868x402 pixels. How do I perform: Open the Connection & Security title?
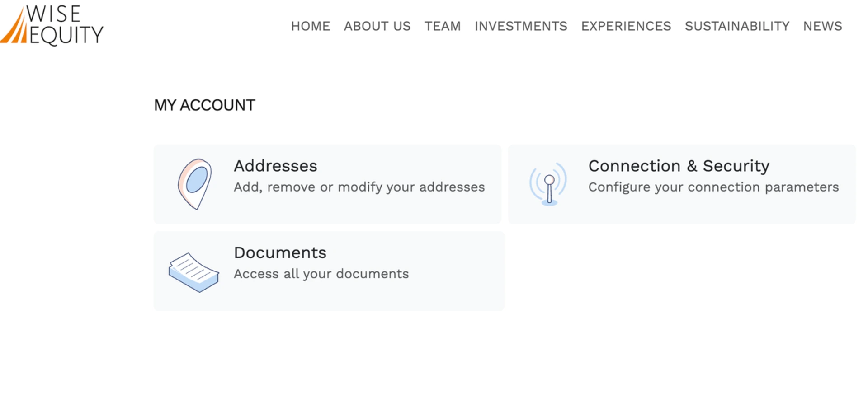[679, 166]
